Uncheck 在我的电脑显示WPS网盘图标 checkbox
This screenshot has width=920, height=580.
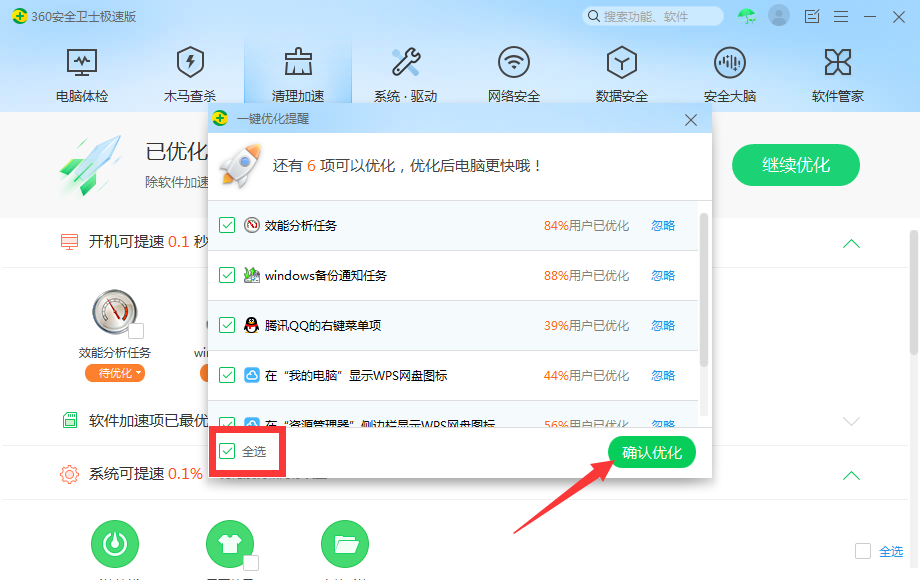[227, 375]
